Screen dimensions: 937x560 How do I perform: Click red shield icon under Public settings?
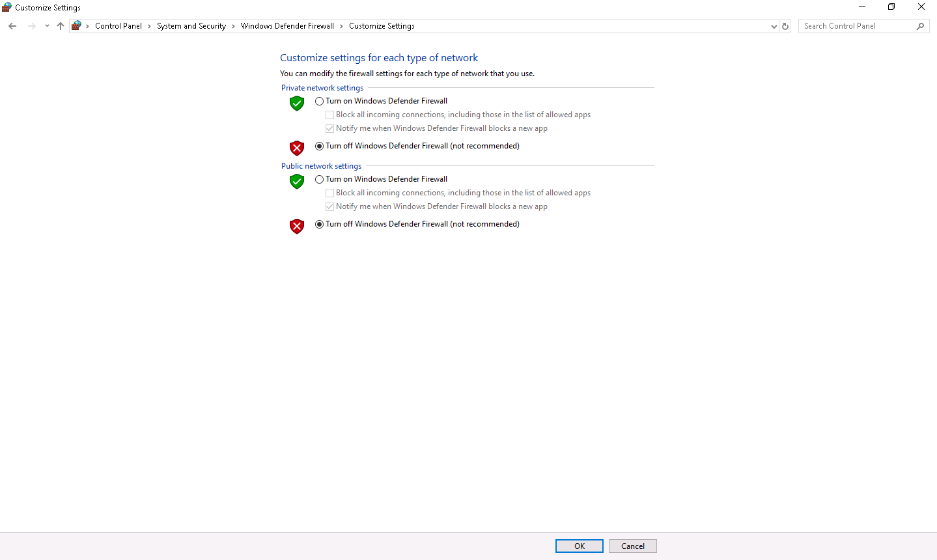coord(297,226)
